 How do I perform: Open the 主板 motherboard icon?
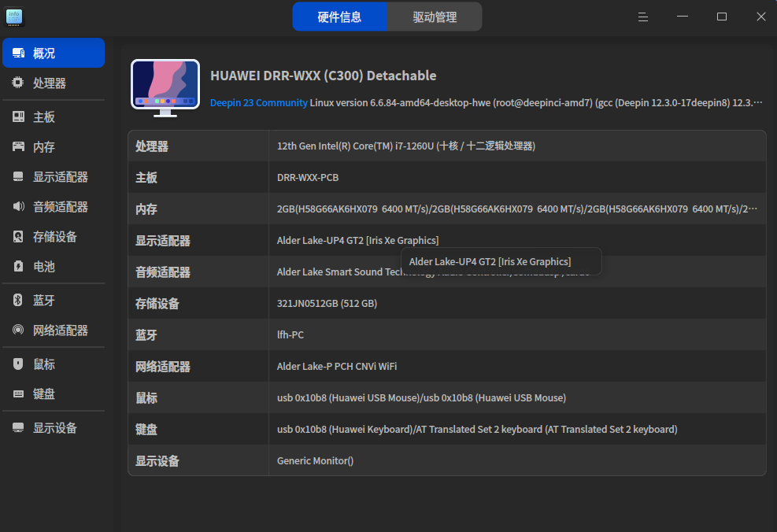tap(18, 117)
